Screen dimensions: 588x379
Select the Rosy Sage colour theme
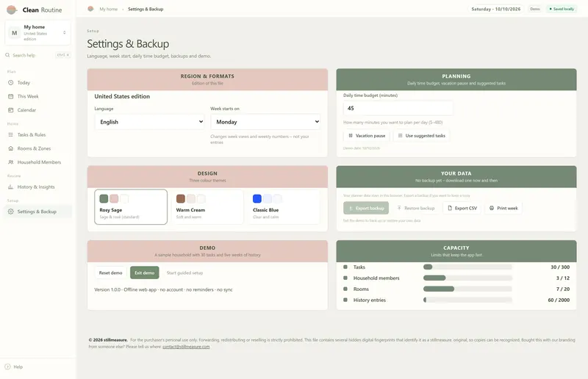point(131,207)
